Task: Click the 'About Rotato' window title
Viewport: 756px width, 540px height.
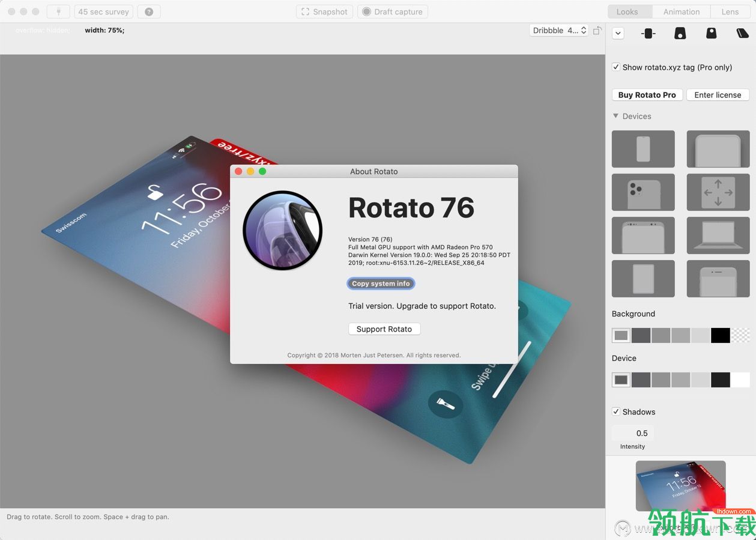Action: (x=373, y=171)
